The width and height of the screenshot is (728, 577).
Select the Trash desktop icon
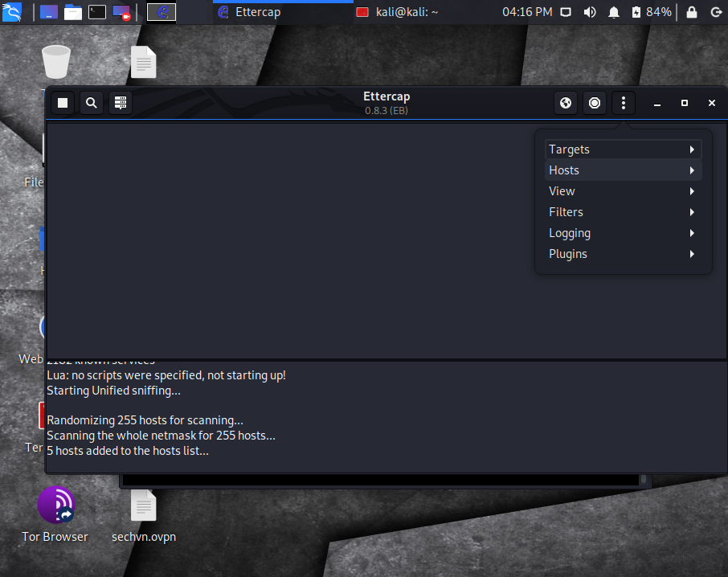(x=56, y=62)
